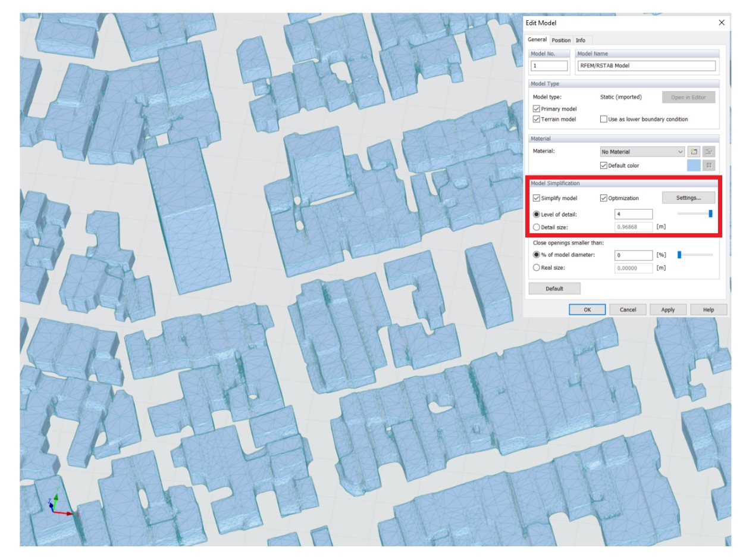Screen dimensions: 746x560
Task: Open the Material dropdown showing No Material
Action: [641, 152]
